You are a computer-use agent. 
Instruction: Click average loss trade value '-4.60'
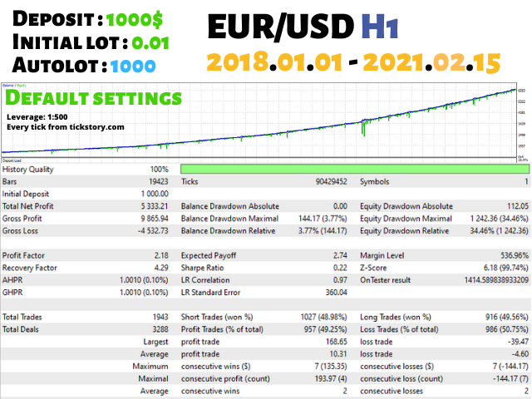click(520, 354)
